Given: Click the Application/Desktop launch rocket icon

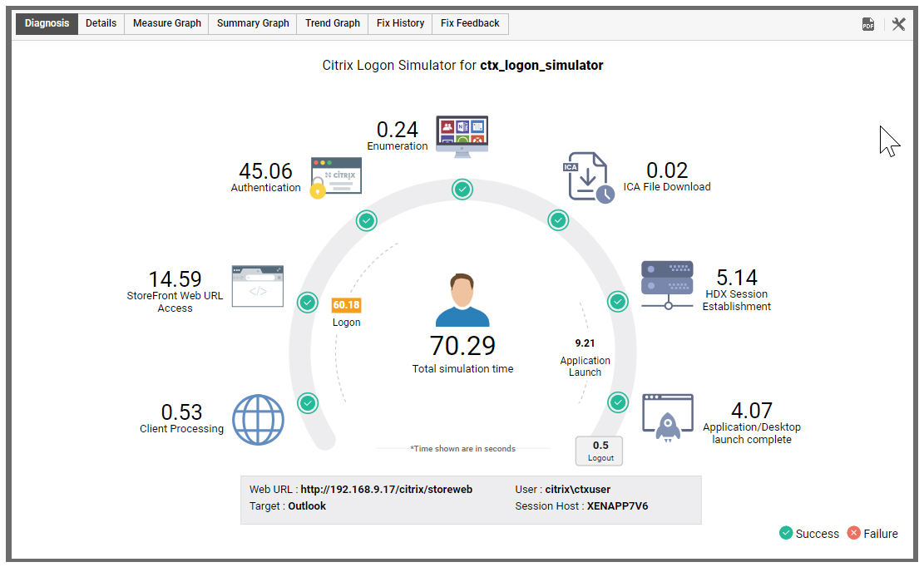Looking at the screenshot, I should click(667, 418).
